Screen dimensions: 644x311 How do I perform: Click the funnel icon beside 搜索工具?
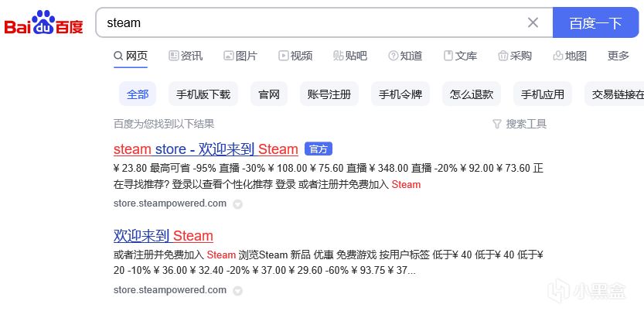(497, 124)
